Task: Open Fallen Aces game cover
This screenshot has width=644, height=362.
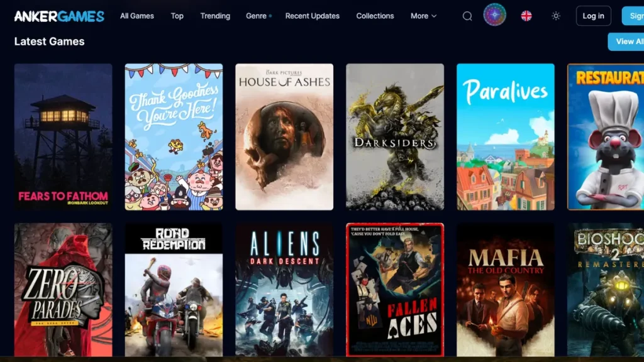Action: (395, 290)
